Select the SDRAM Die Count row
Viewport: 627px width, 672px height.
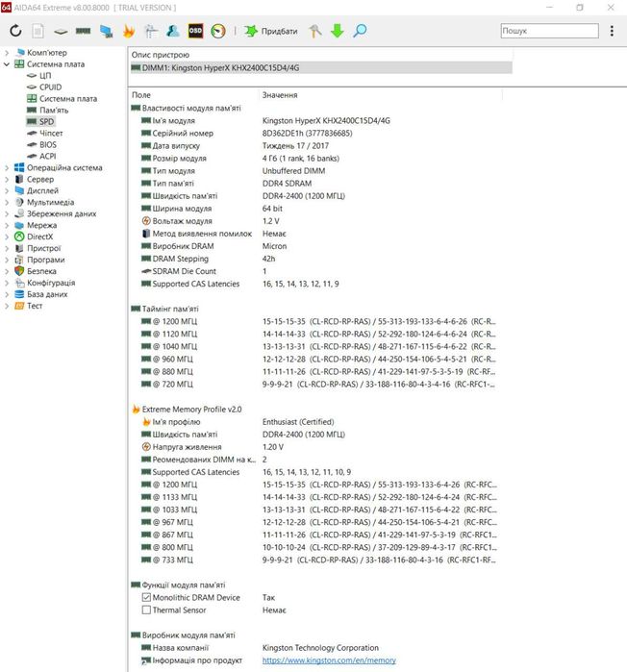[x=315, y=271]
